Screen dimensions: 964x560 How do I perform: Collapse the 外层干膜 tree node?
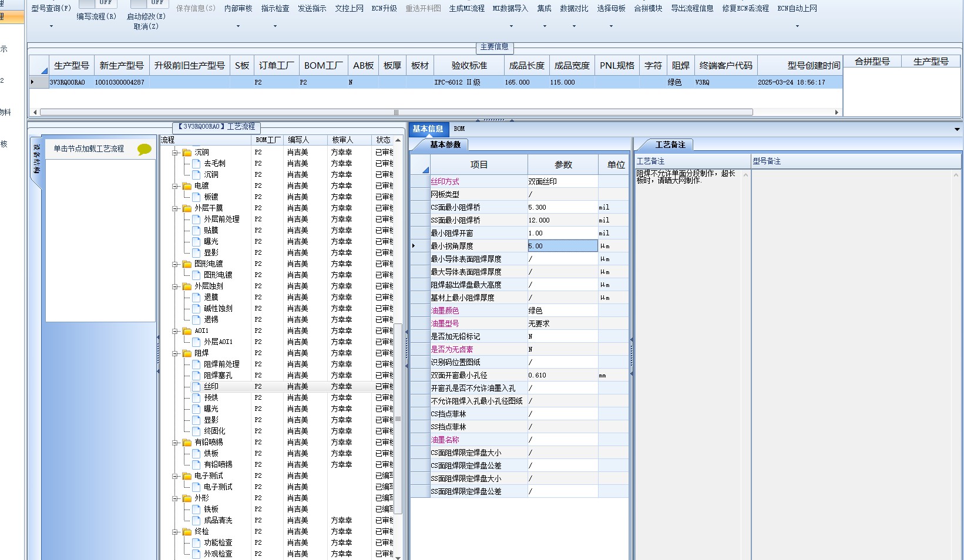click(x=175, y=209)
